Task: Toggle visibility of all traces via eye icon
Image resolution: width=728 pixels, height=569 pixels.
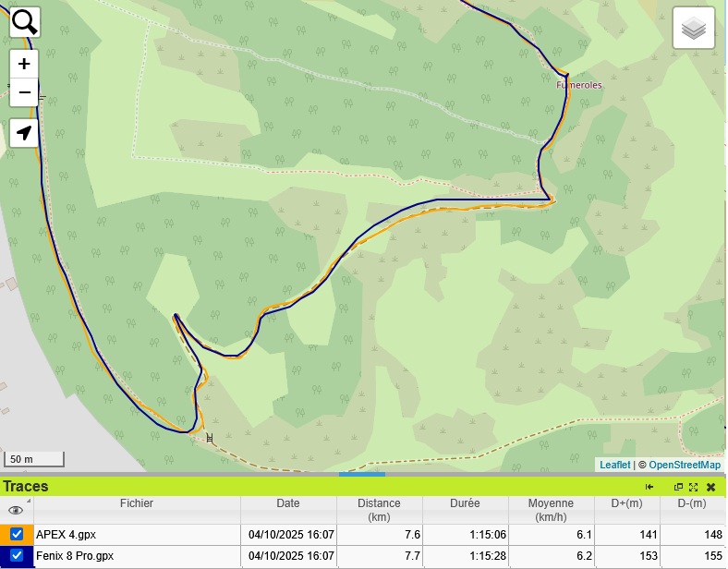Action: click(16, 510)
